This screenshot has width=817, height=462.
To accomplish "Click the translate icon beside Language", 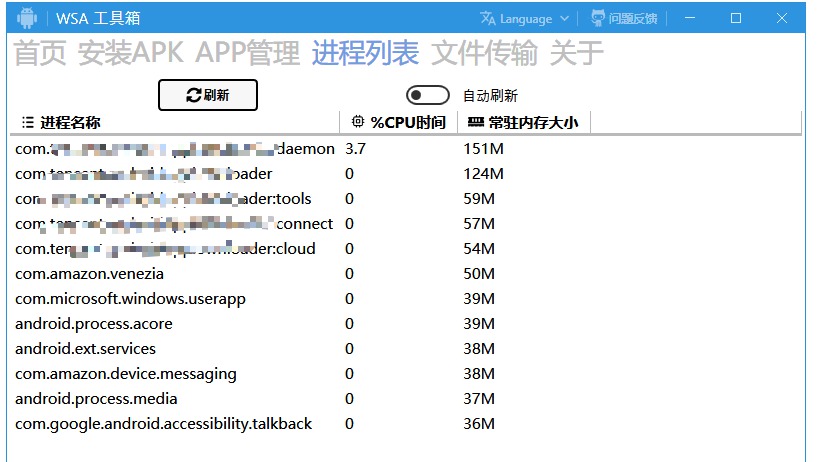I will click(x=488, y=19).
